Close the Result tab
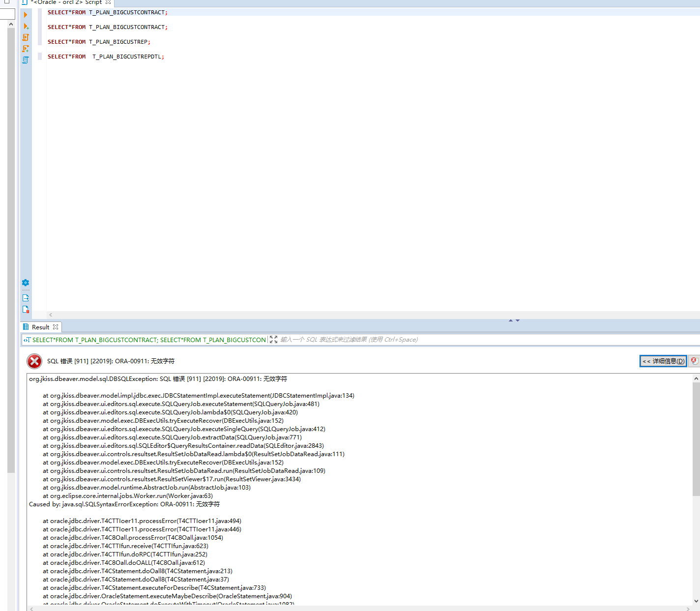700x611 pixels. 56,327
